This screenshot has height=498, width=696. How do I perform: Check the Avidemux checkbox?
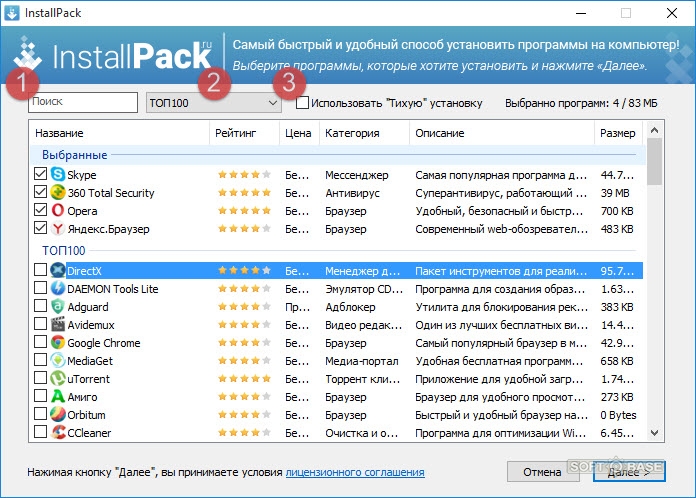(x=40, y=324)
